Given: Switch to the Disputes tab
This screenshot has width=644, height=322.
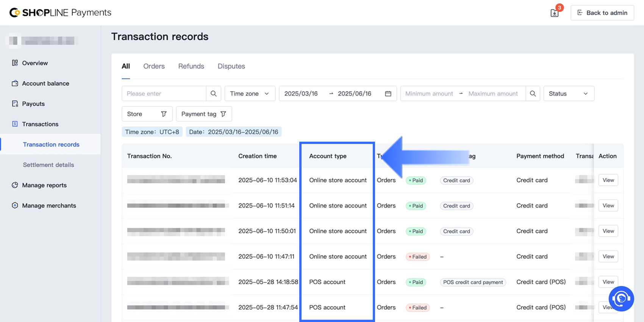Looking at the screenshot, I should click(231, 66).
